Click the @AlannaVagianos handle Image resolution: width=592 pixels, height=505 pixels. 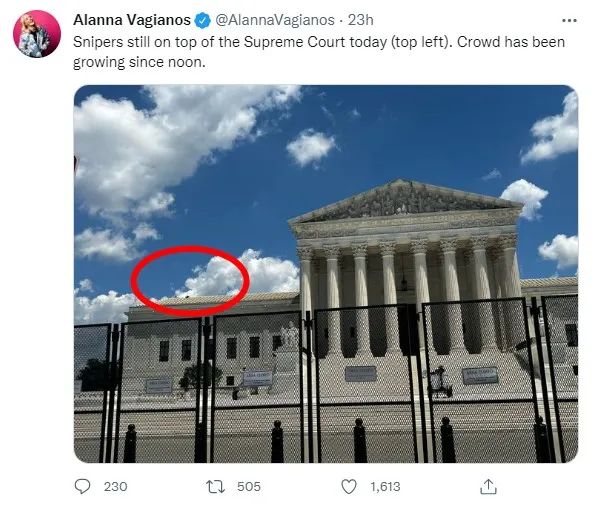tap(275, 20)
